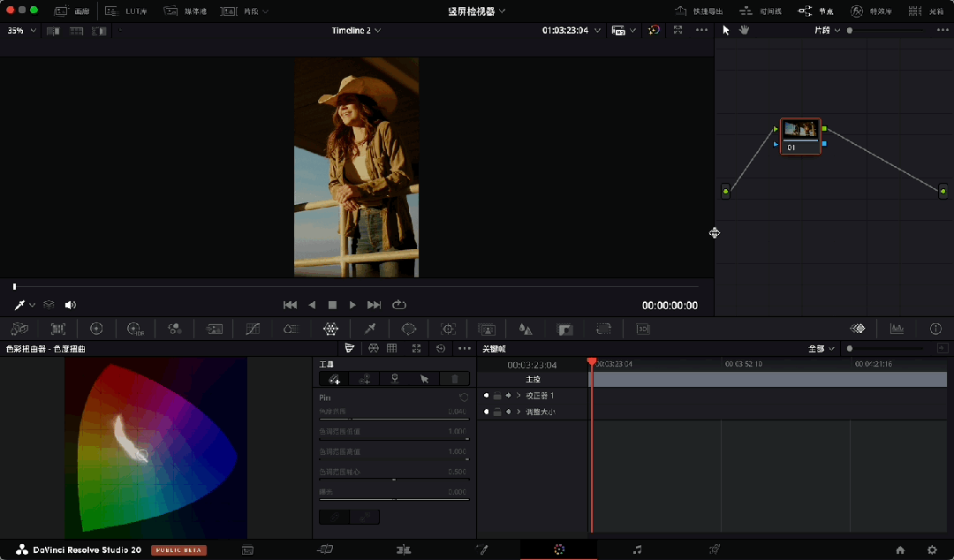
Task: Select the Qualifier eyedropper palette
Action: point(370,329)
